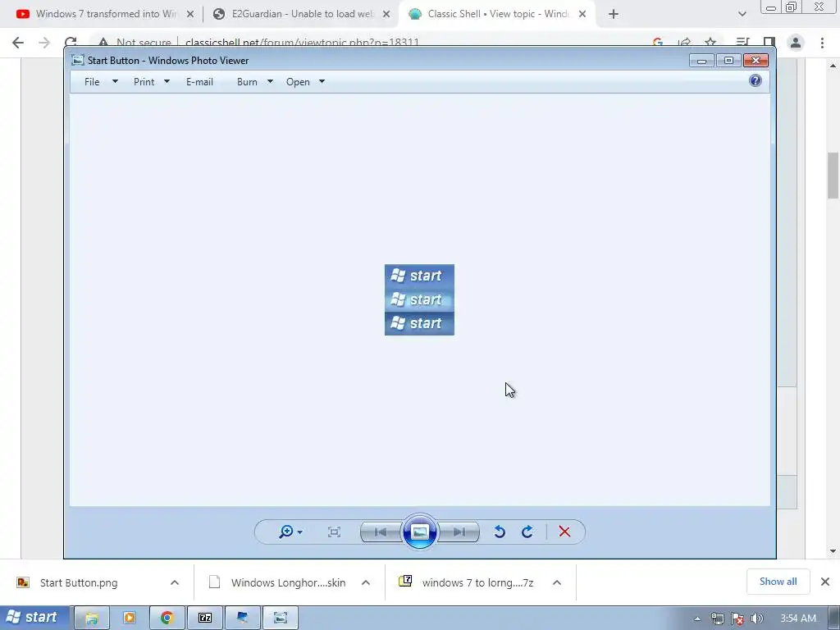Go to next image in Photo Viewer

pyautogui.click(x=459, y=532)
